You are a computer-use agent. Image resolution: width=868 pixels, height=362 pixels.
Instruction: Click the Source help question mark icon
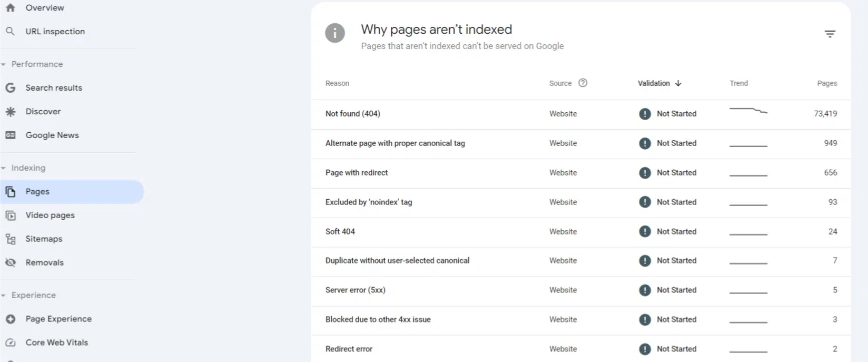[x=583, y=83]
